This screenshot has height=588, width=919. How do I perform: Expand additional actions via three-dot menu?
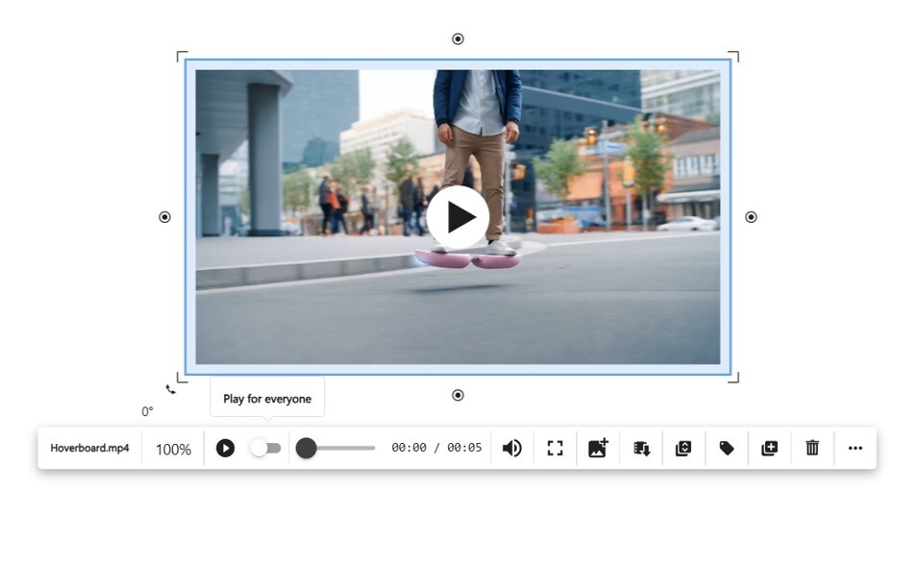[856, 448]
